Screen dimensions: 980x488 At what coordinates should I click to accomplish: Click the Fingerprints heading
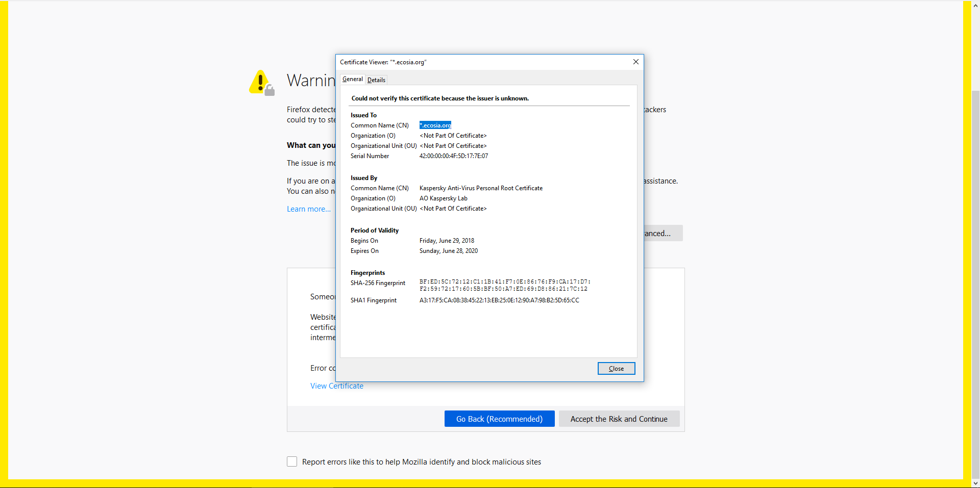point(367,273)
